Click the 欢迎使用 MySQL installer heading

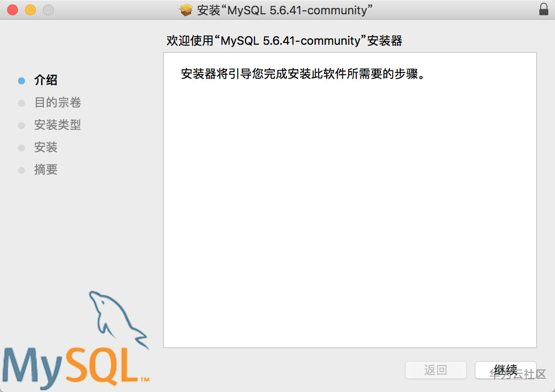coord(284,41)
